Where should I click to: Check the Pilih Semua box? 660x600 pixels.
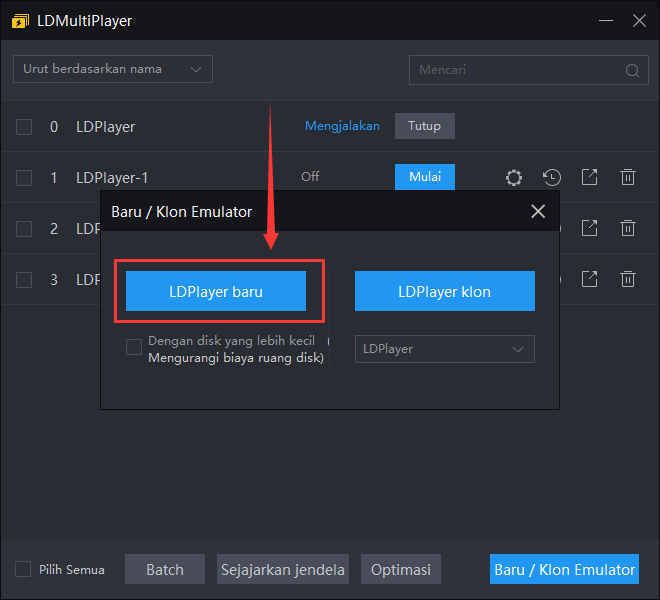point(23,569)
